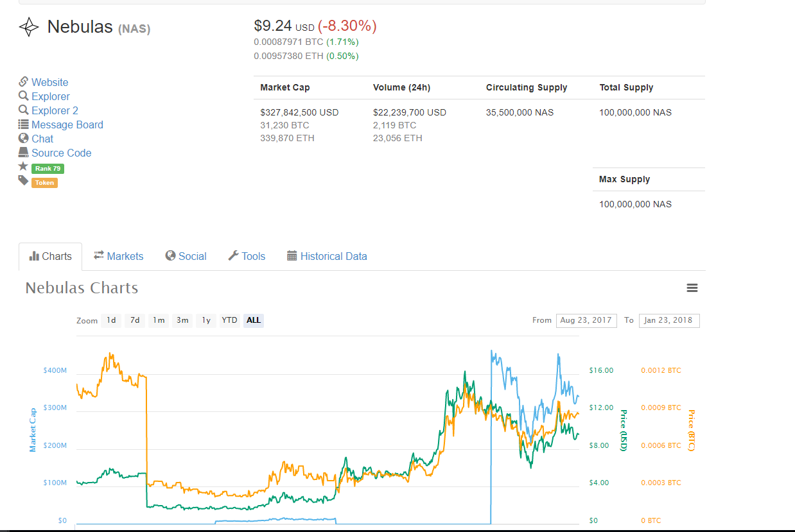This screenshot has height=532, width=795.
Task: Open the Chat link
Action: point(42,139)
